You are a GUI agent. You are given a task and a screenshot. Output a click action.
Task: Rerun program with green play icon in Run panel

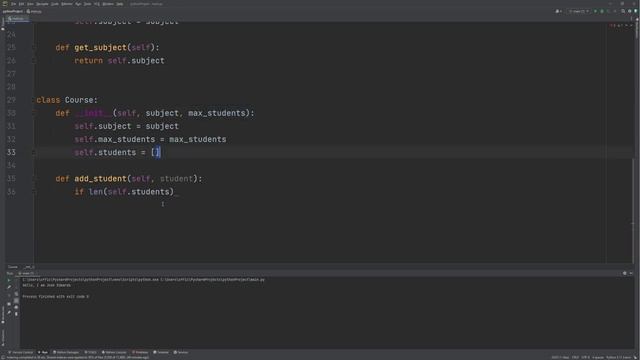point(9,280)
